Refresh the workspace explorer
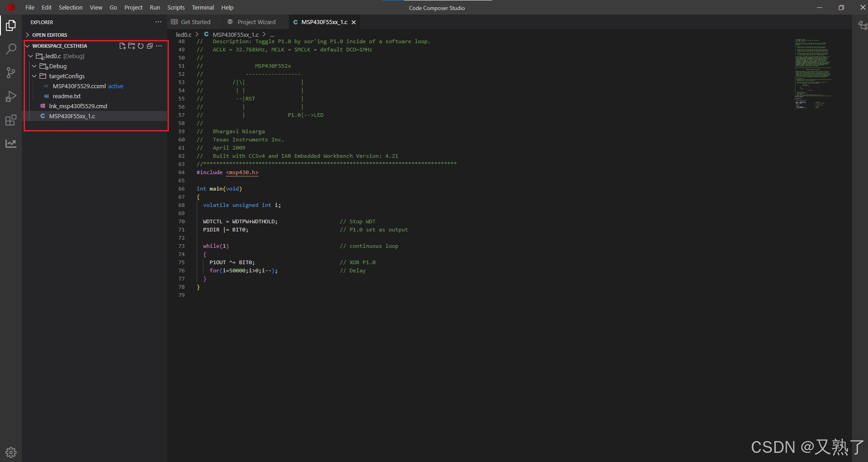 (141, 46)
